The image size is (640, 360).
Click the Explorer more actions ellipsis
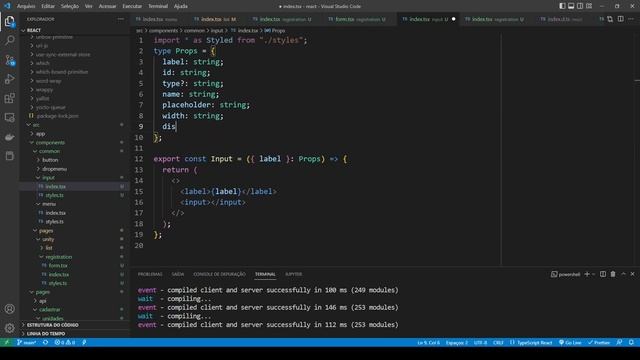tap(121, 19)
